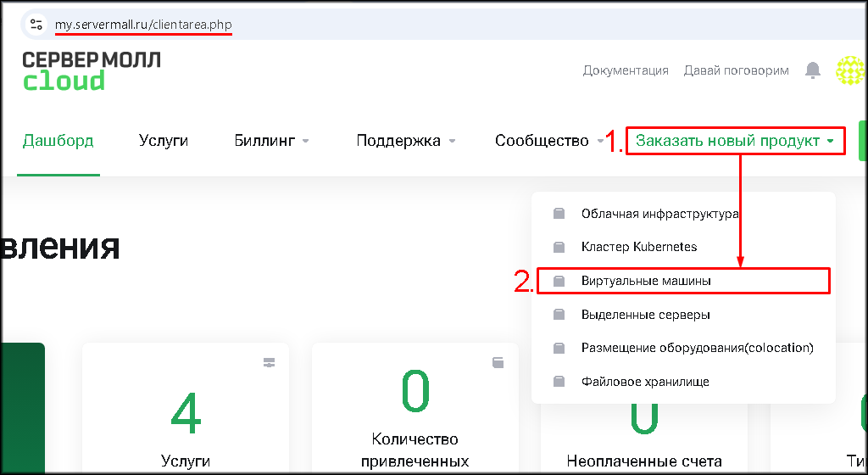
Task: Click the corner icon on Количество привлеченных card
Action: (498, 363)
